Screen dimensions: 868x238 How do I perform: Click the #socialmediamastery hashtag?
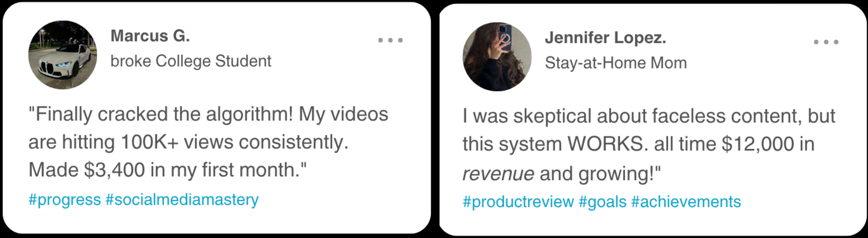click(x=182, y=200)
